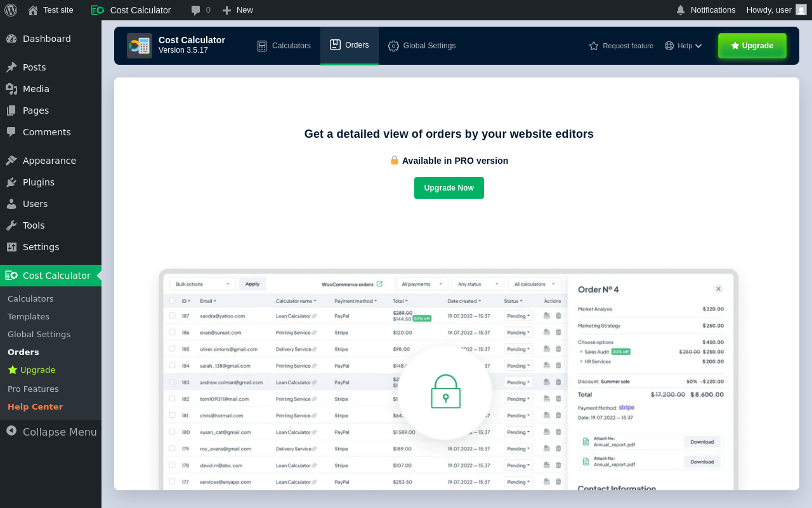Open the comments bubble showing 0
Viewport: 812px width, 508px height.
pos(200,10)
